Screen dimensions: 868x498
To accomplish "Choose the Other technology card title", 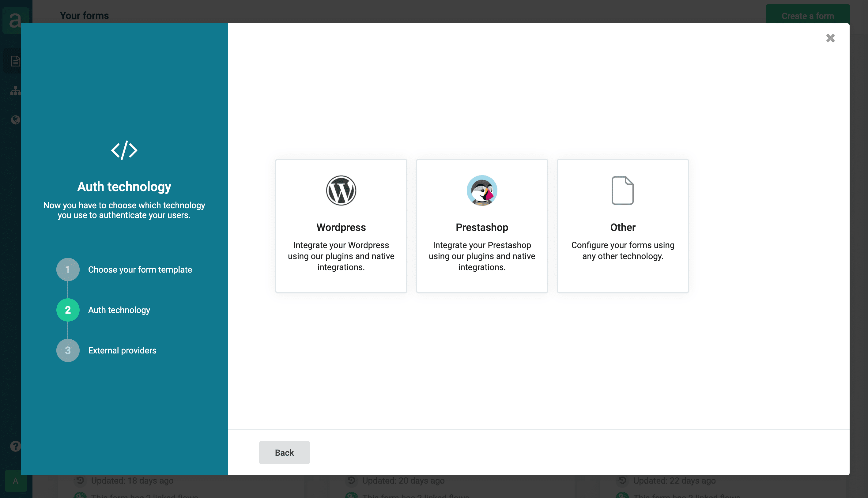I will click(x=623, y=228).
